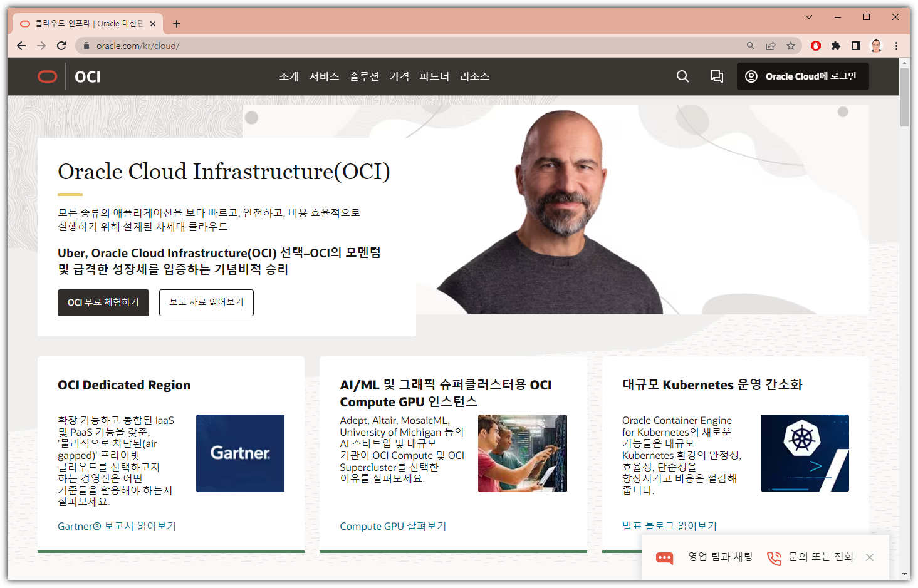Click the OCI header title
This screenshot has width=918, height=588.
87,76
